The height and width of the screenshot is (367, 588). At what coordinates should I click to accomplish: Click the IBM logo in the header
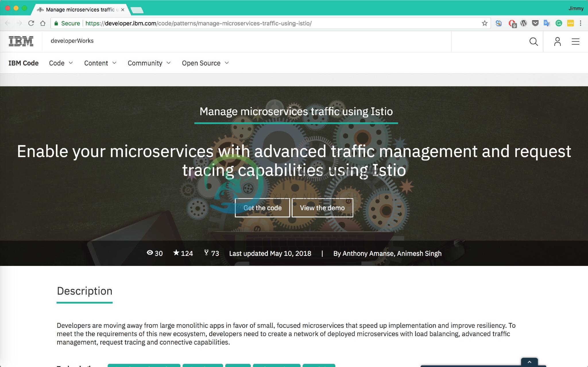[21, 40]
